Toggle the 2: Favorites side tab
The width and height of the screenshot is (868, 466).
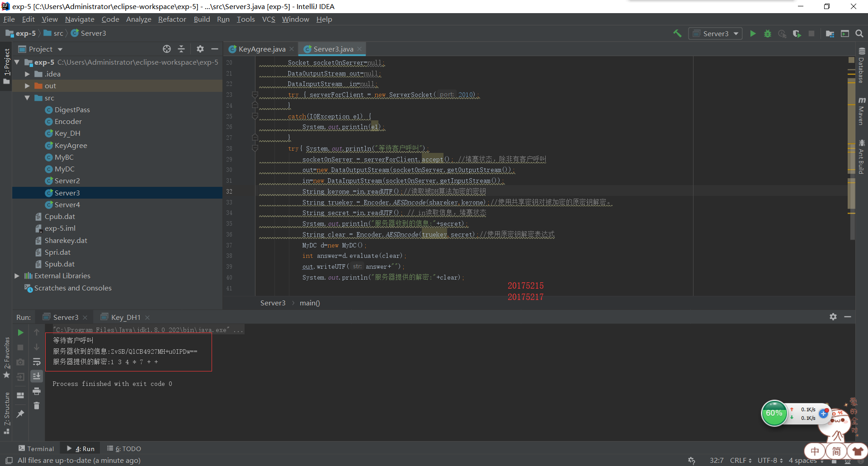pos(6,357)
